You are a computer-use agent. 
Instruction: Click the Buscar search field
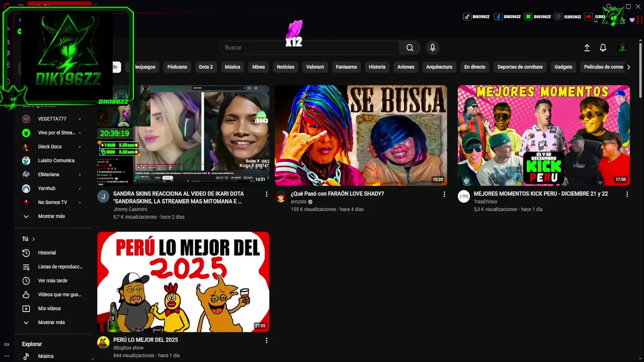coord(309,48)
